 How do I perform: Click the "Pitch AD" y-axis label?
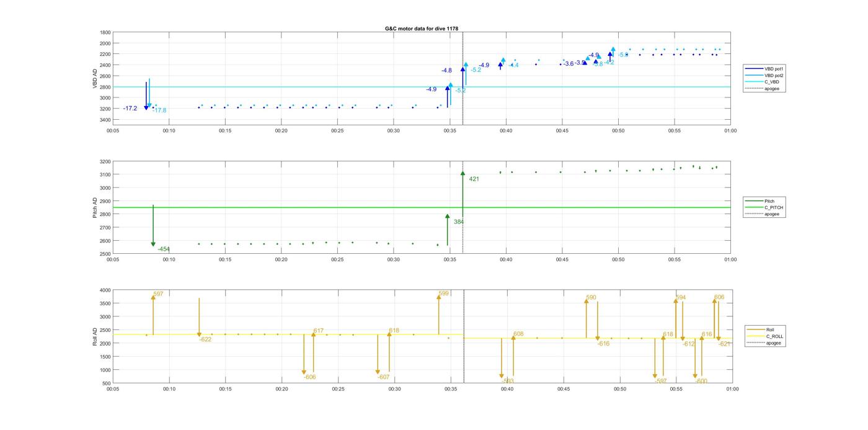[x=95, y=208]
